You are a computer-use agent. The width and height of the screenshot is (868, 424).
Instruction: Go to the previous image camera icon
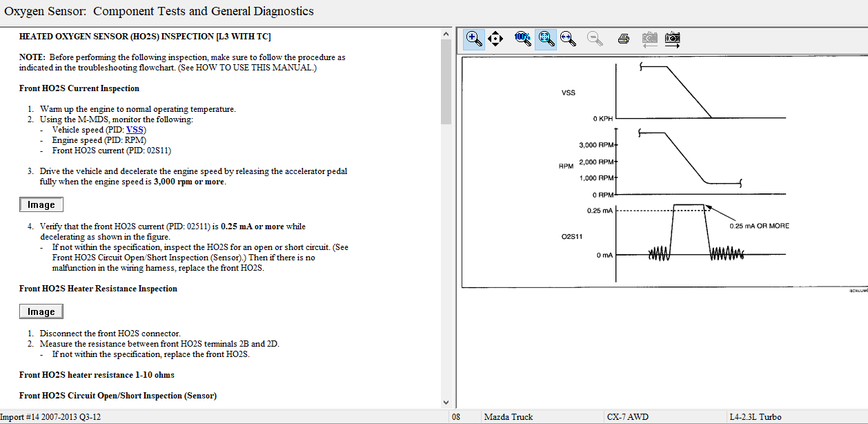[x=649, y=39]
